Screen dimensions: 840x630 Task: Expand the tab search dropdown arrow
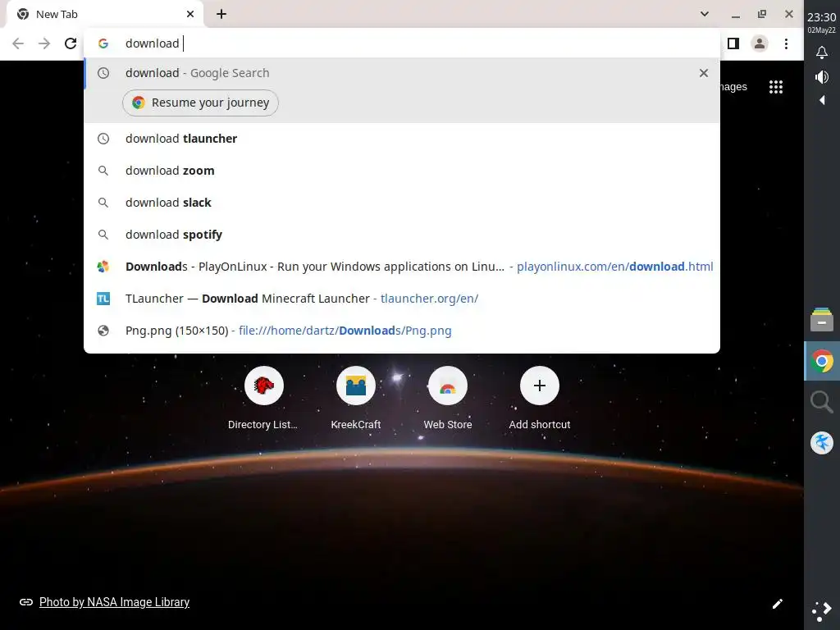[705, 14]
